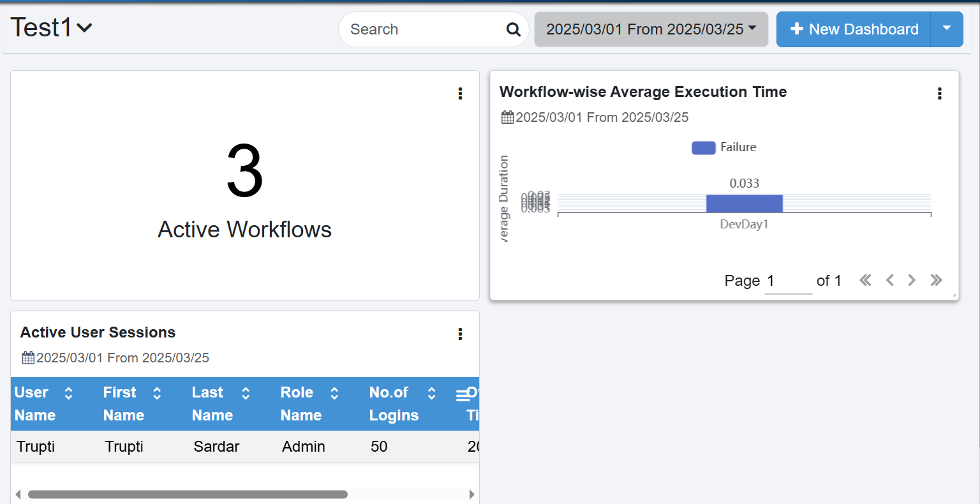Jump to last page using double-right-arrow icon
This screenshot has width=980, height=504.
(x=936, y=280)
